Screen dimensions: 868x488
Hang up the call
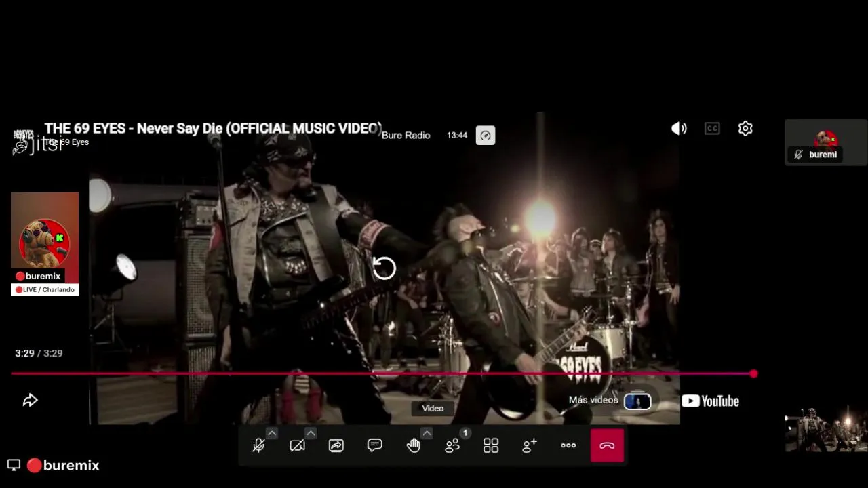pos(607,445)
